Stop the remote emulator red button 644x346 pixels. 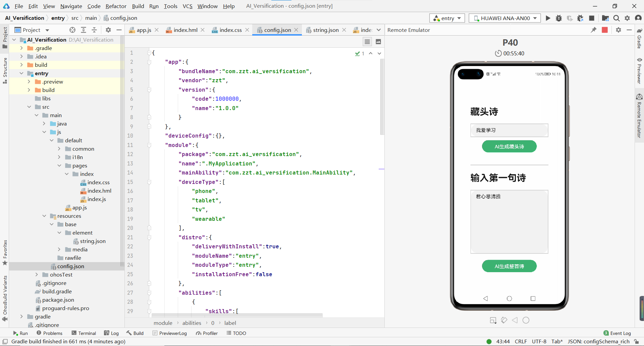click(x=605, y=30)
